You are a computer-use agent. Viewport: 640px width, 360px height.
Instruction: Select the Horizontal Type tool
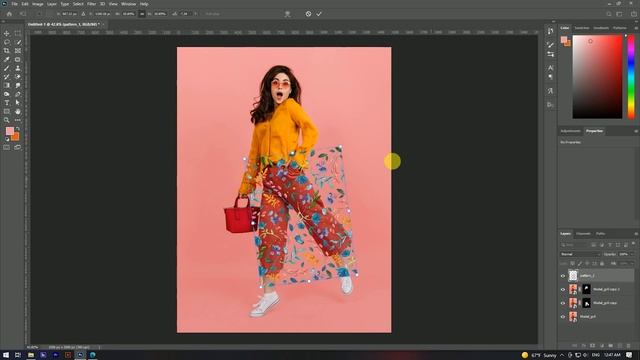click(x=7, y=102)
